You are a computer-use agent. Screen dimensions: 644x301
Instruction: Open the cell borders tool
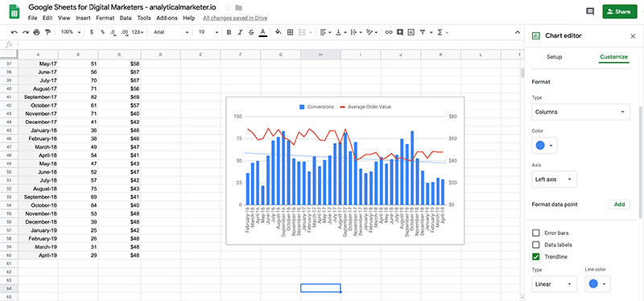(290, 32)
